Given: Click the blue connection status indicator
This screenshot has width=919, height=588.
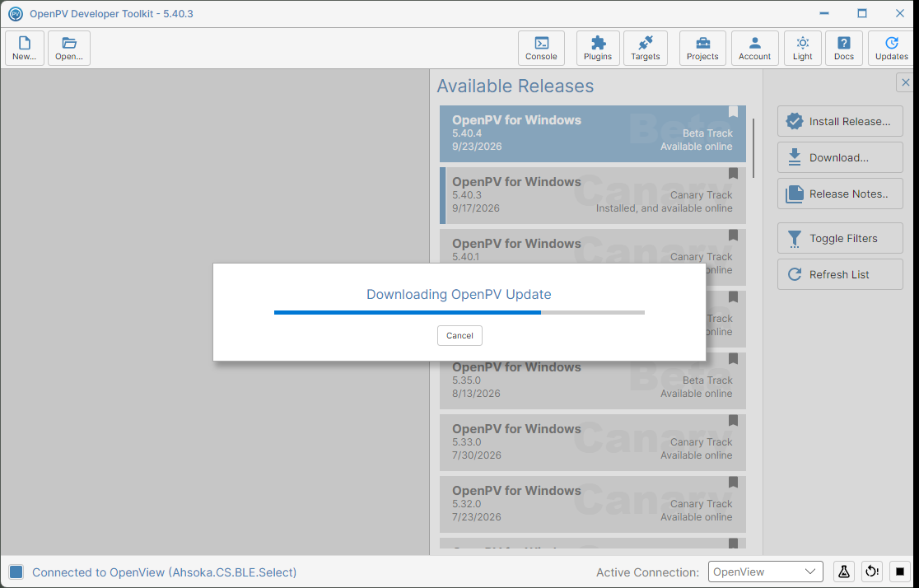Looking at the screenshot, I should tap(16, 572).
